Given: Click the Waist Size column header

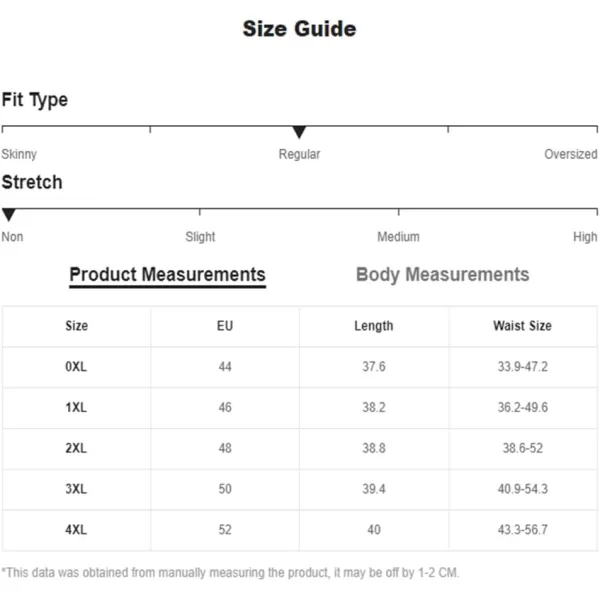Looking at the screenshot, I should (522, 326).
